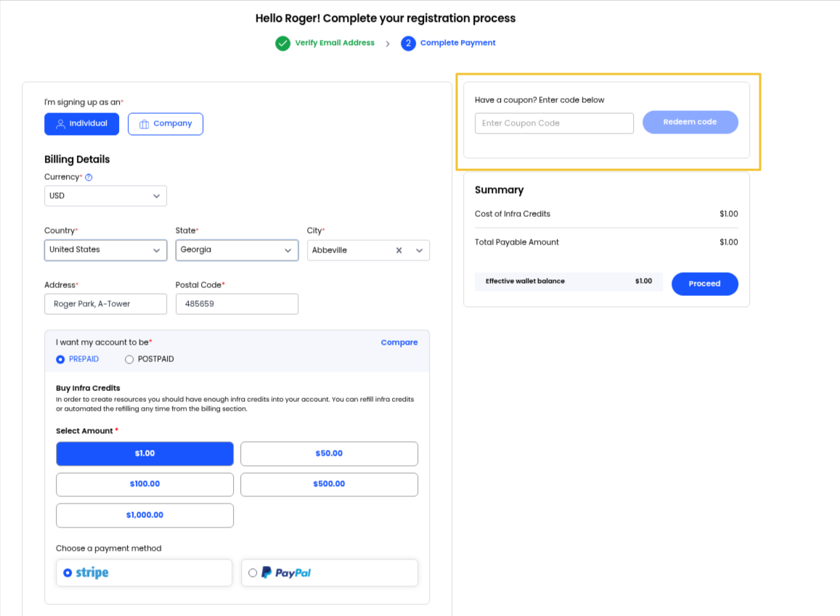Click the breadcrumb arrow between registration steps
Screen dimensions: 840x616
(387, 44)
